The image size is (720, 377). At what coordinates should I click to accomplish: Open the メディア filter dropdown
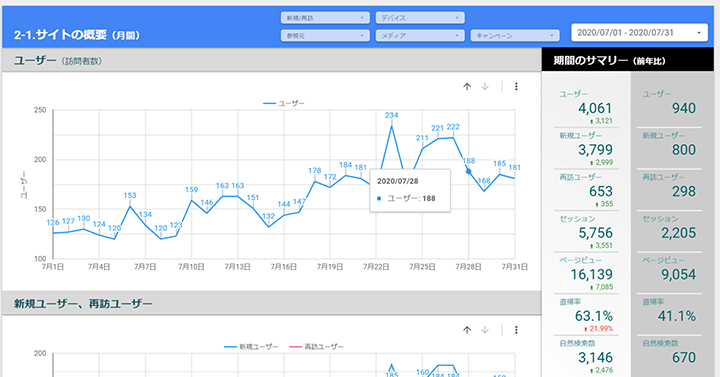pos(420,35)
